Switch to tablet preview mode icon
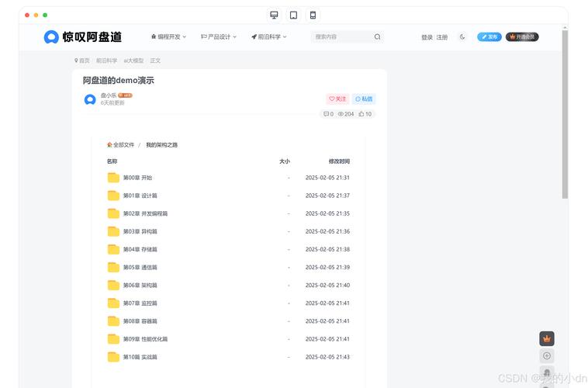This screenshot has height=388, width=588. [x=294, y=15]
